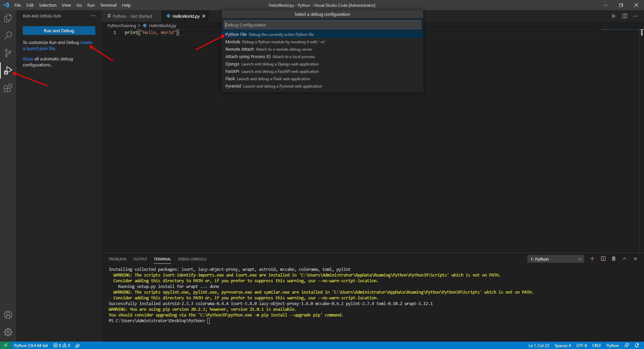Click the VS Code logo icon
This screenshot has height=349, width=644.
tap(6, 5)
